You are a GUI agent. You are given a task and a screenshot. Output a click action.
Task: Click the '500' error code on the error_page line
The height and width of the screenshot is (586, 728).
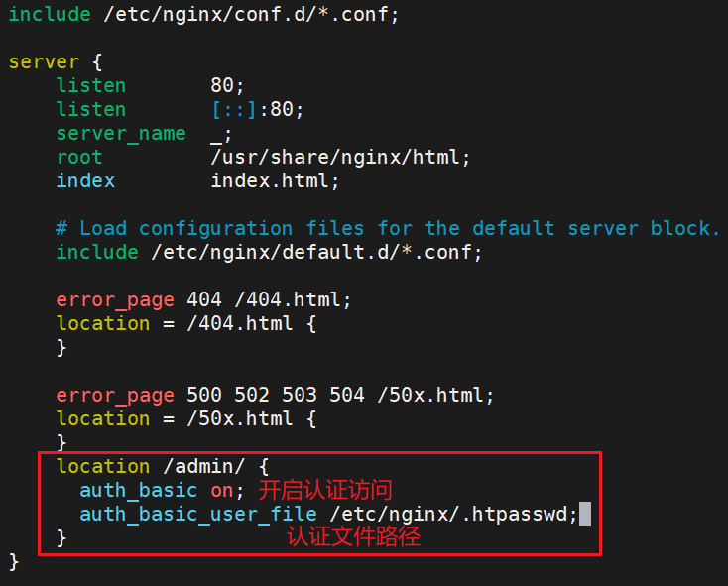(204, 395)
